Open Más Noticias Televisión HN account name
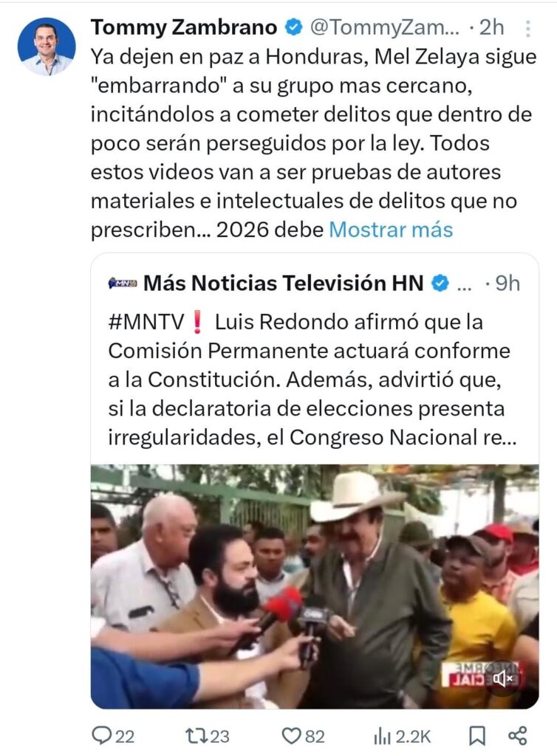Image resolution: width=557 pixels, height=756 pixels. point(284,283)
